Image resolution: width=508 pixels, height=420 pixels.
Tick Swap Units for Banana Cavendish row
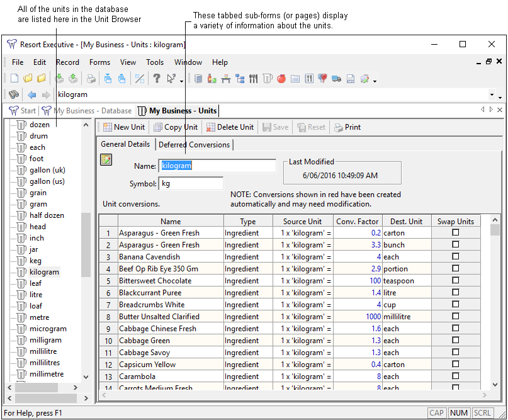coord(456,256)
